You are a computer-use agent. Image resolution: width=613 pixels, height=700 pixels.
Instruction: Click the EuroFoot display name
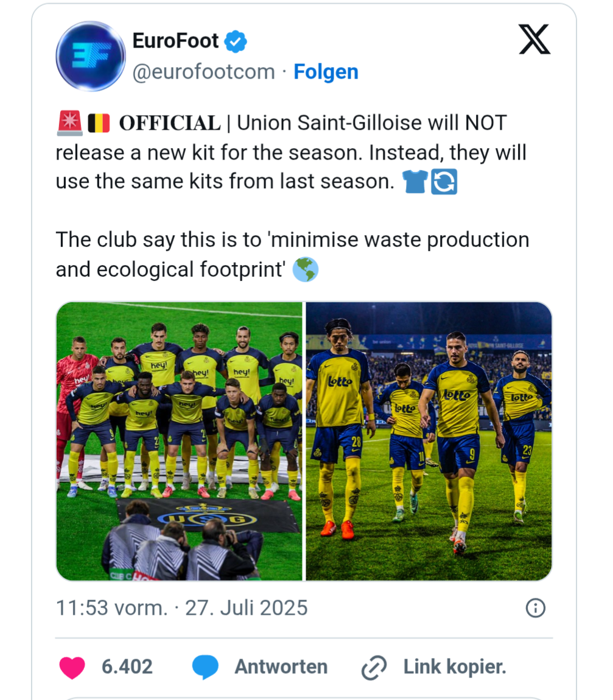(x=175, y=41)
